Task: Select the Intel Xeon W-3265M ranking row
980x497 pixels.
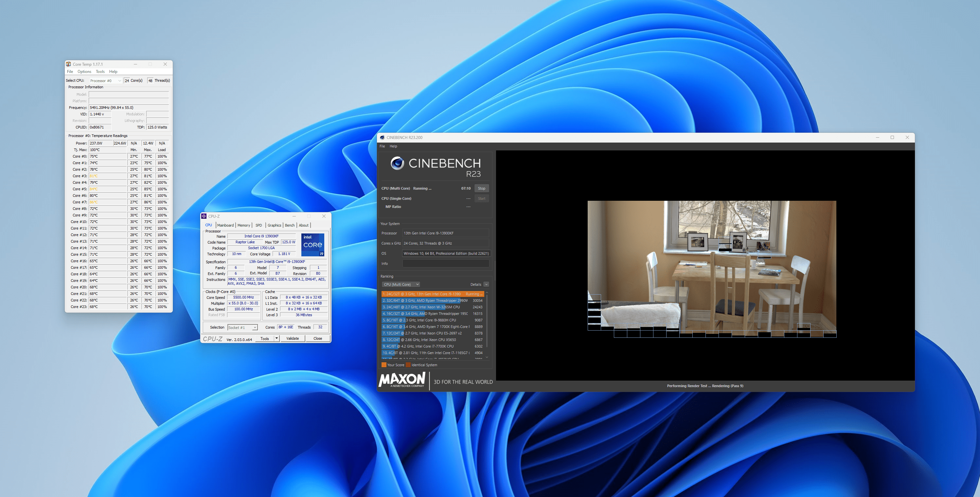Action: click(x=433, y=307)
